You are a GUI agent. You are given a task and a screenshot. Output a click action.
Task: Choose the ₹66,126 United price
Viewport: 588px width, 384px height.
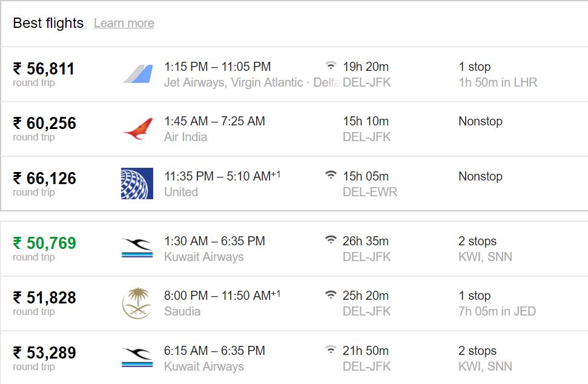click(x=44, y=179)
